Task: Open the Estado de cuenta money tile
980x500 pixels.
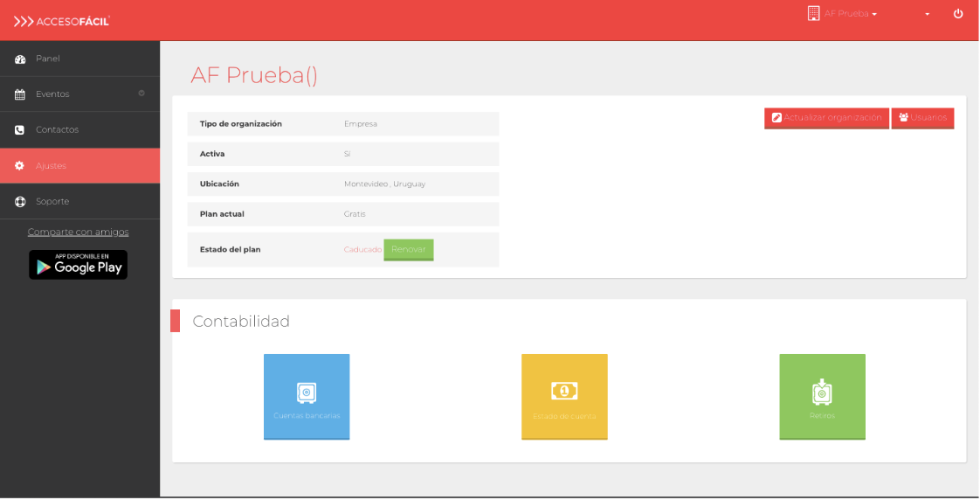Action: click(x=564, y=396)
